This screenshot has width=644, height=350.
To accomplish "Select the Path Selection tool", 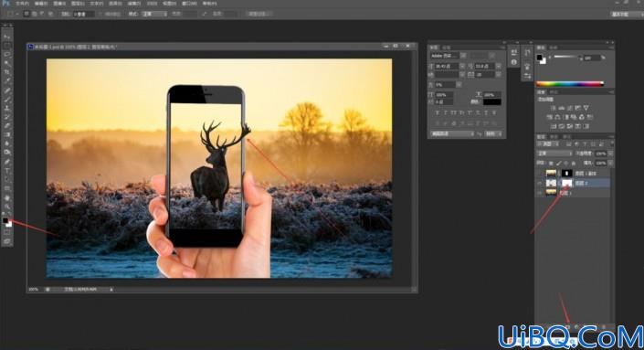I will point(7,179).
